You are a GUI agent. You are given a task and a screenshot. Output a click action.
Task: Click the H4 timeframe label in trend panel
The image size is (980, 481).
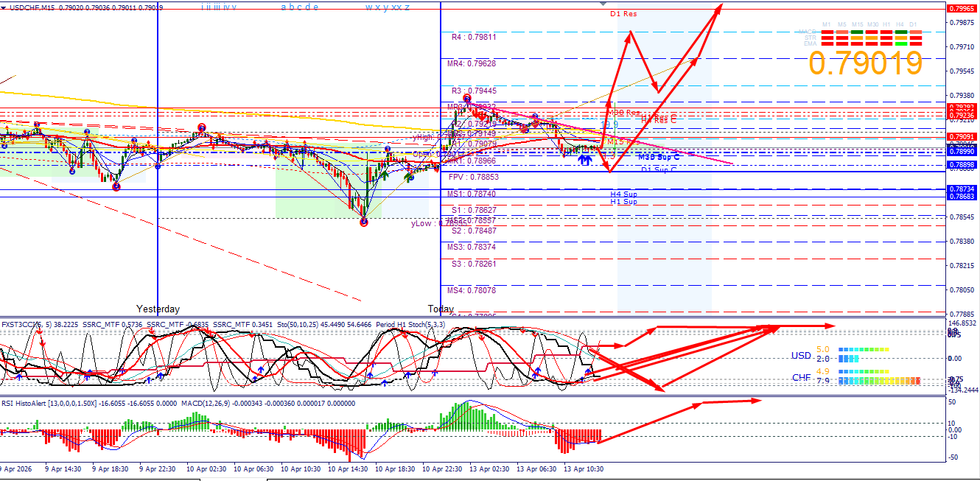point(900,24)
